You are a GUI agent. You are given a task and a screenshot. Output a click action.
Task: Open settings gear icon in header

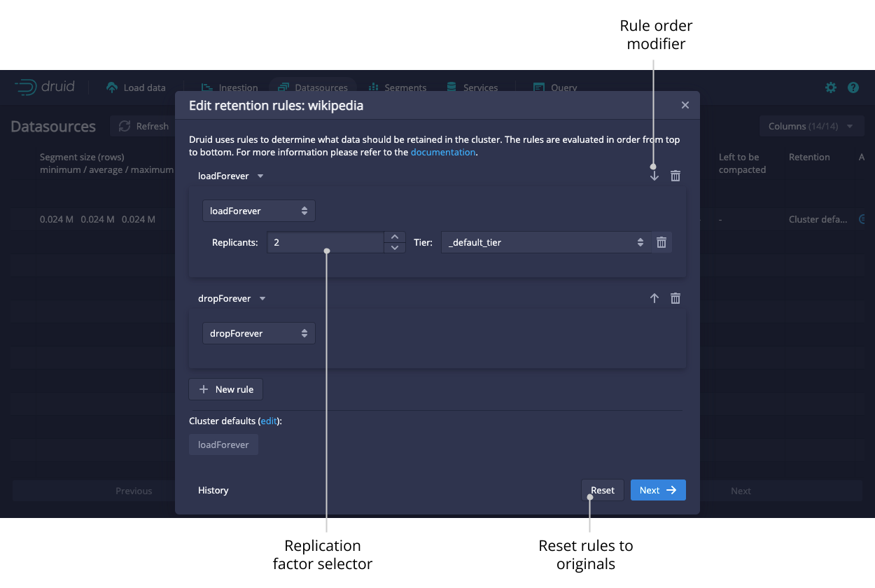tap(830, 87)
